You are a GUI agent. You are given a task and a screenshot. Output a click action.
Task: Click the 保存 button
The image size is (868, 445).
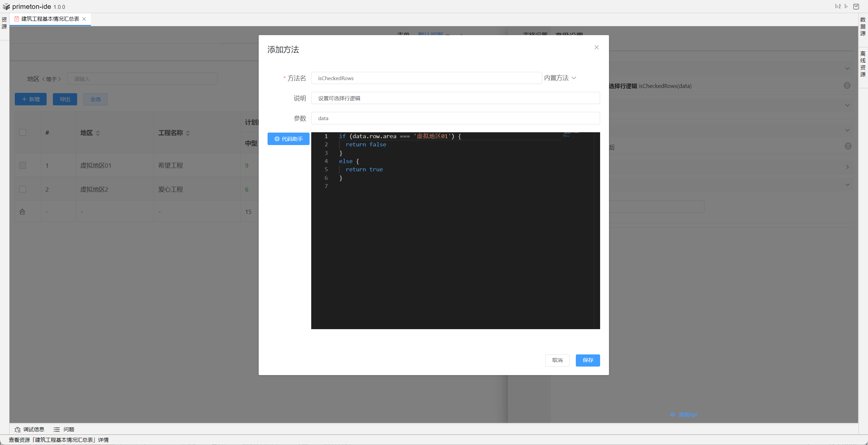(587, 360)
